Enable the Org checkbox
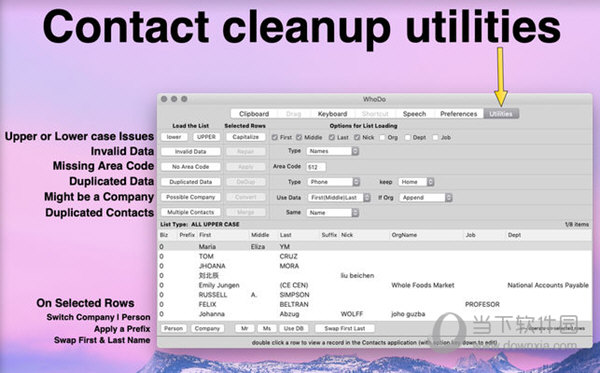Image resolution: width=600 pixels, height=373 pixels. click(382, 137)
